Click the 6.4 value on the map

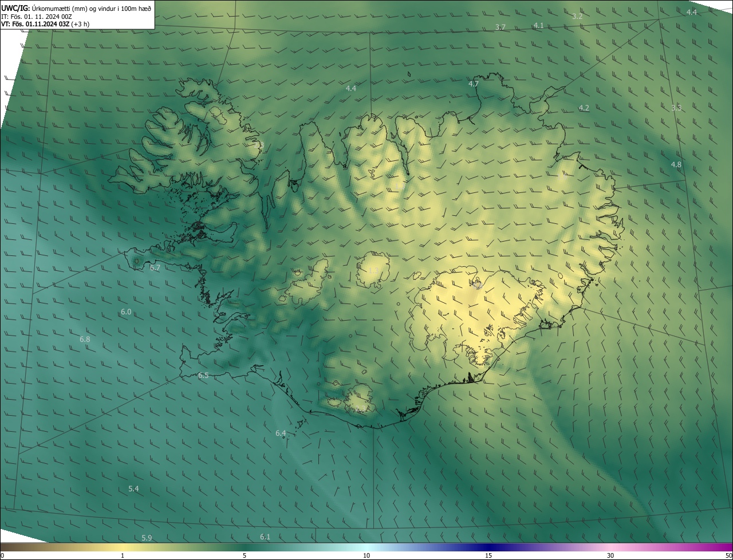[281, 433]
